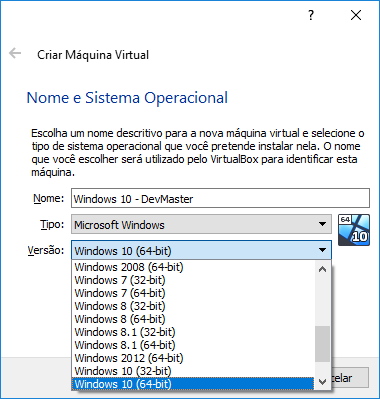Pick Windows 7 (64-bit) in list
This screenshot has width=380, height=399.
coord(193,293)
